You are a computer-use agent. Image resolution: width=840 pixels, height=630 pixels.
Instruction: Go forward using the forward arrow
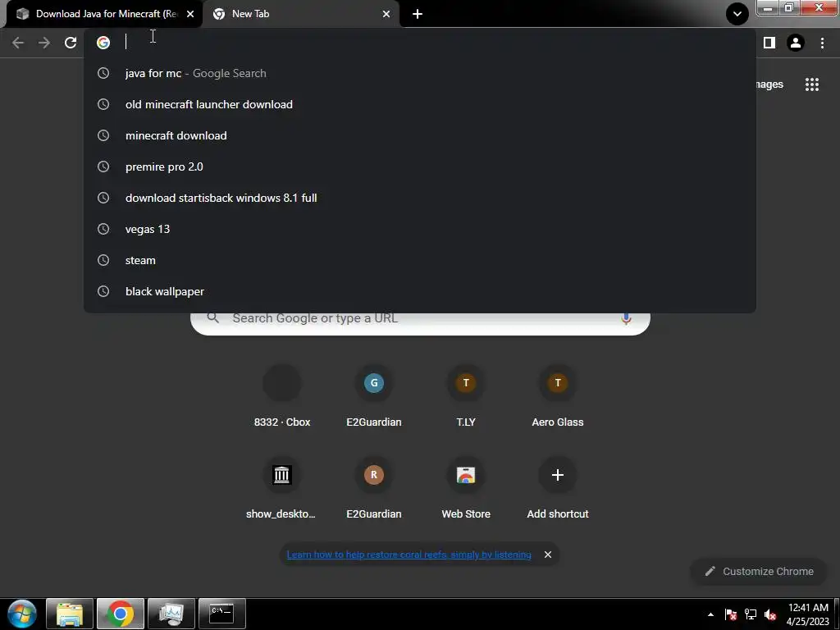(44, 43)
